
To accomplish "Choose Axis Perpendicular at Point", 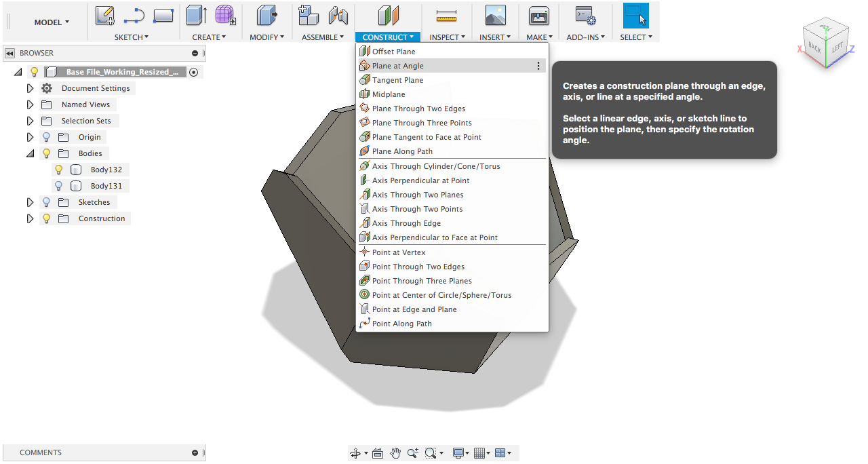I will click(x=452, y=180).
